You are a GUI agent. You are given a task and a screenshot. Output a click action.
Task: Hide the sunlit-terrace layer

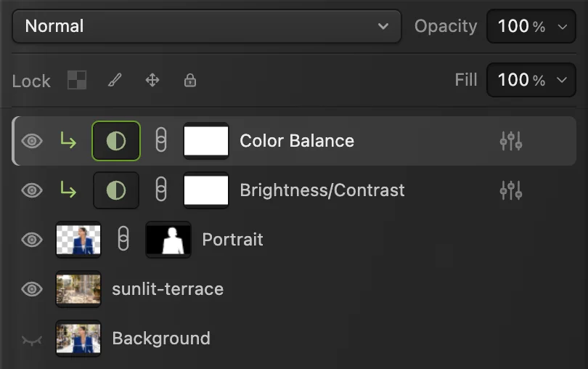(x=32, y=289)
